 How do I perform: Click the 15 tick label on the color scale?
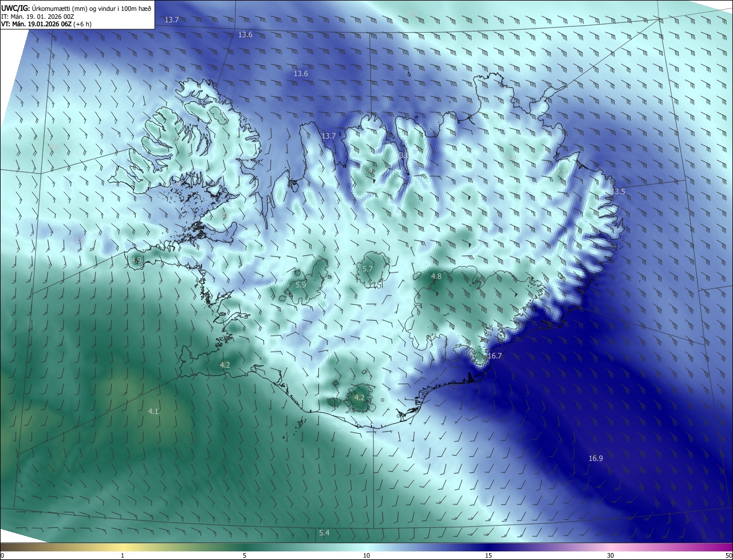[488, 556]
